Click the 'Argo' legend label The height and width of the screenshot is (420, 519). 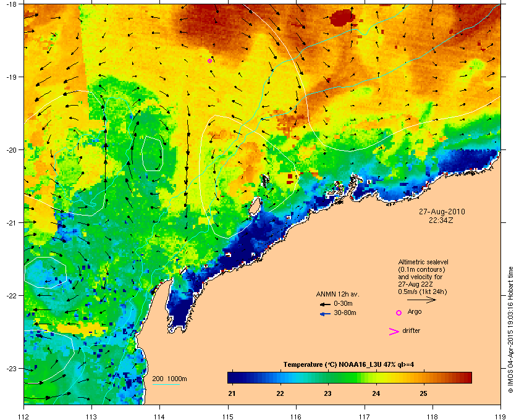click(x=415, y=311)
